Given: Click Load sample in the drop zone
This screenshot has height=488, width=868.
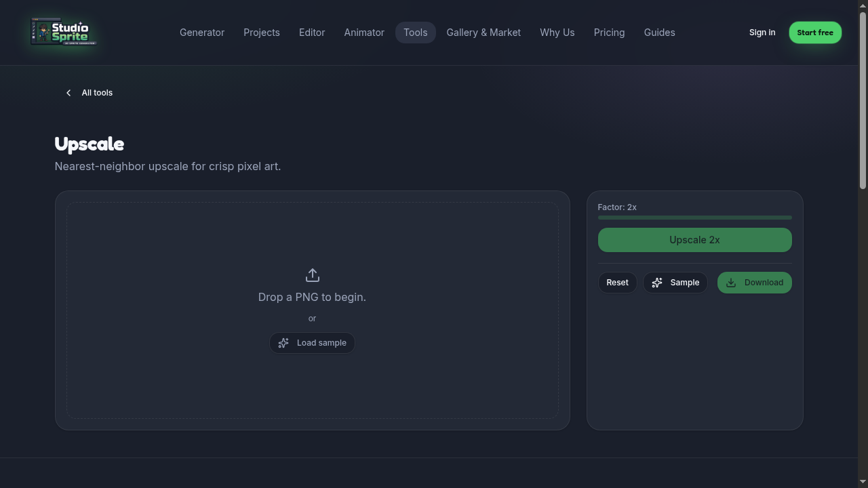Looking at the screenshot, I should (312, 343).
